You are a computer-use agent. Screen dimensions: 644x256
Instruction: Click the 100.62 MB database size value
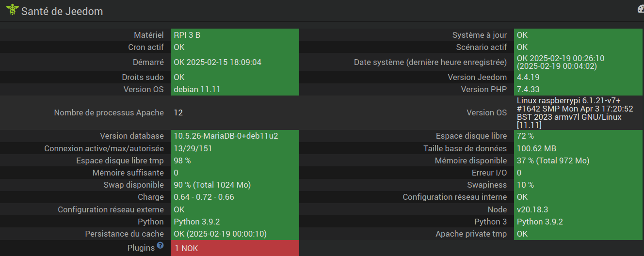(x=578, y=148)
